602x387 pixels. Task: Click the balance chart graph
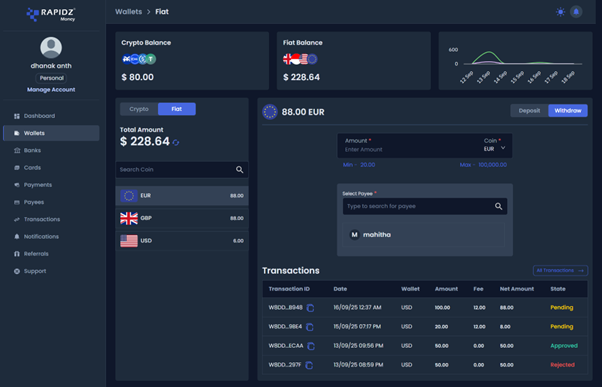(x=516, y=61)
